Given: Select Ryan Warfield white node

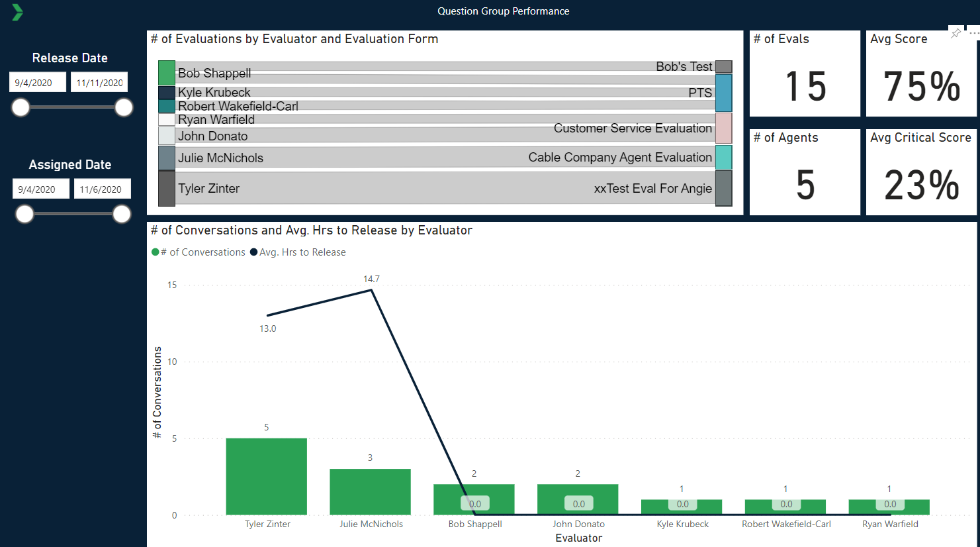Looking at the screenshot, I should [167, 120].
